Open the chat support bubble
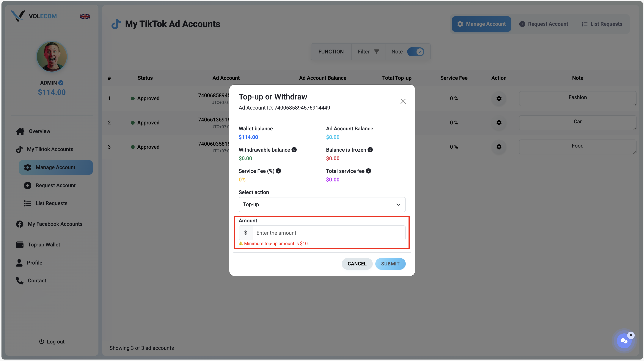 624,341
